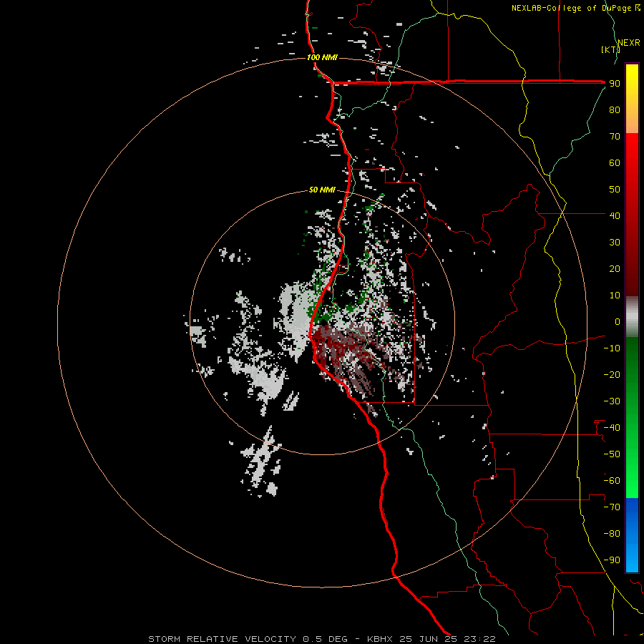
Task: Select the "80" tick label on velocity scale
Action: click(x=615, y=110)
